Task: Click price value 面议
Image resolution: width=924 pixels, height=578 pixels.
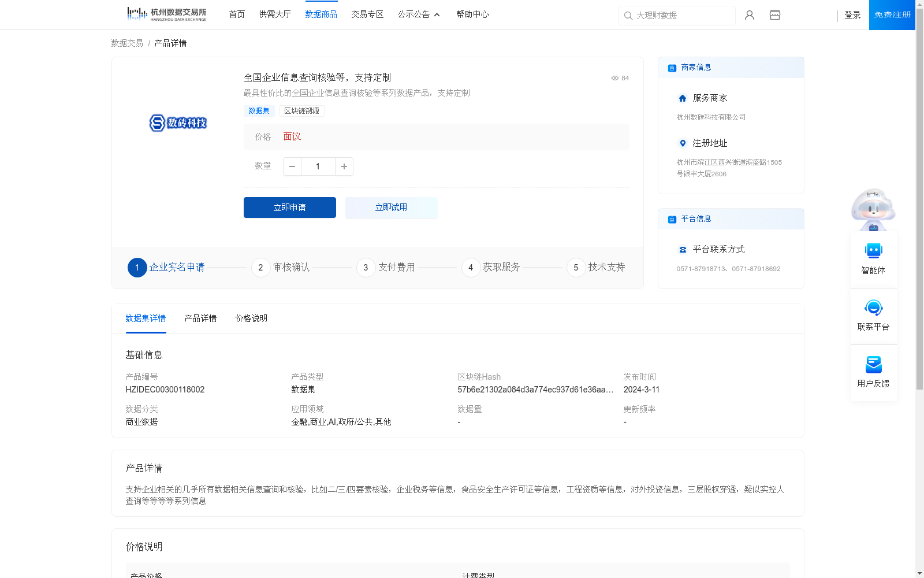Action: [x=292, y=137]
